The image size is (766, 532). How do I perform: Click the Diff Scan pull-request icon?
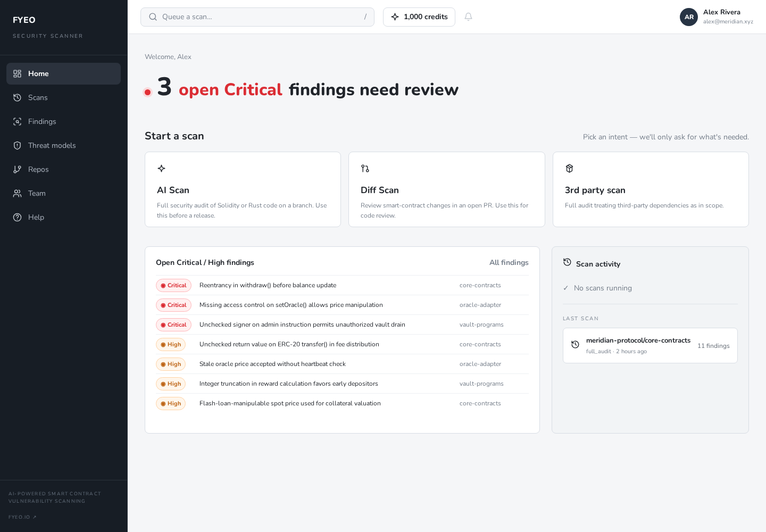point(365,169)
